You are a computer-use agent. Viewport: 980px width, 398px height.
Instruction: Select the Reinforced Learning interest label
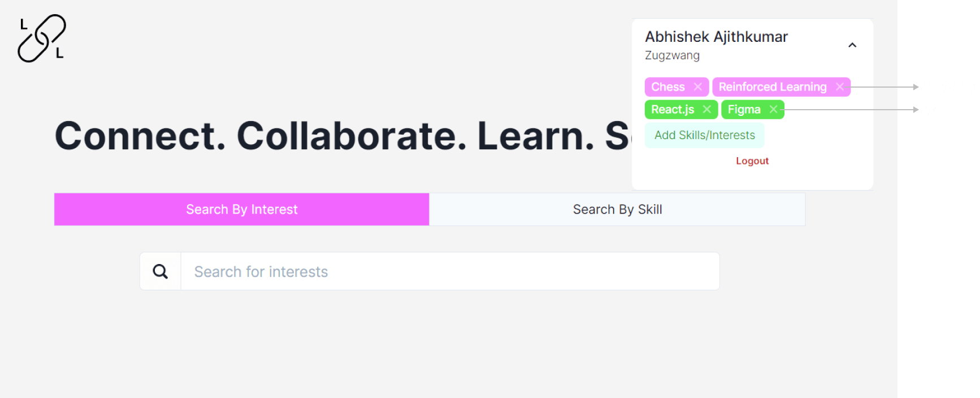tap(773, 86)
